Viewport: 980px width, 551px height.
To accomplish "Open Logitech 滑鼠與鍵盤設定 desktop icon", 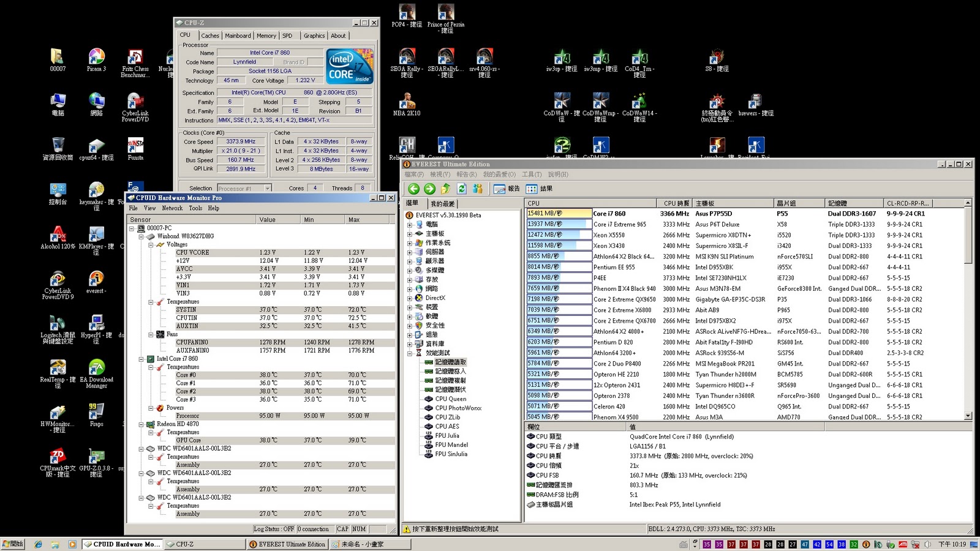I will 58,329.
